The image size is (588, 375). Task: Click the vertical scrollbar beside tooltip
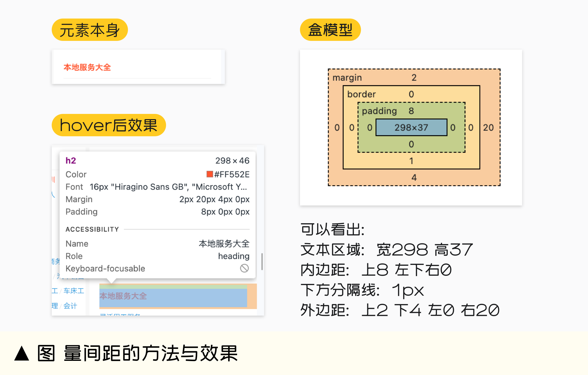point(262,262)
